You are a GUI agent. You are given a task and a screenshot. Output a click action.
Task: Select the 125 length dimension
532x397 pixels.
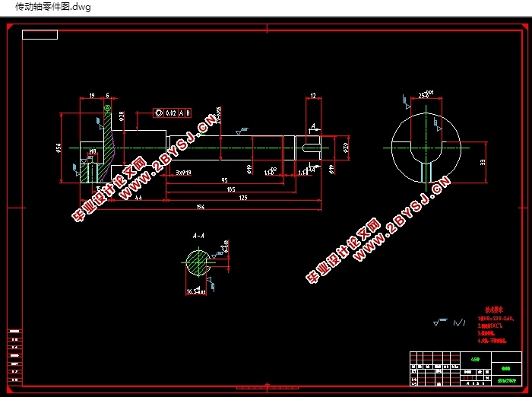(243, 198)
